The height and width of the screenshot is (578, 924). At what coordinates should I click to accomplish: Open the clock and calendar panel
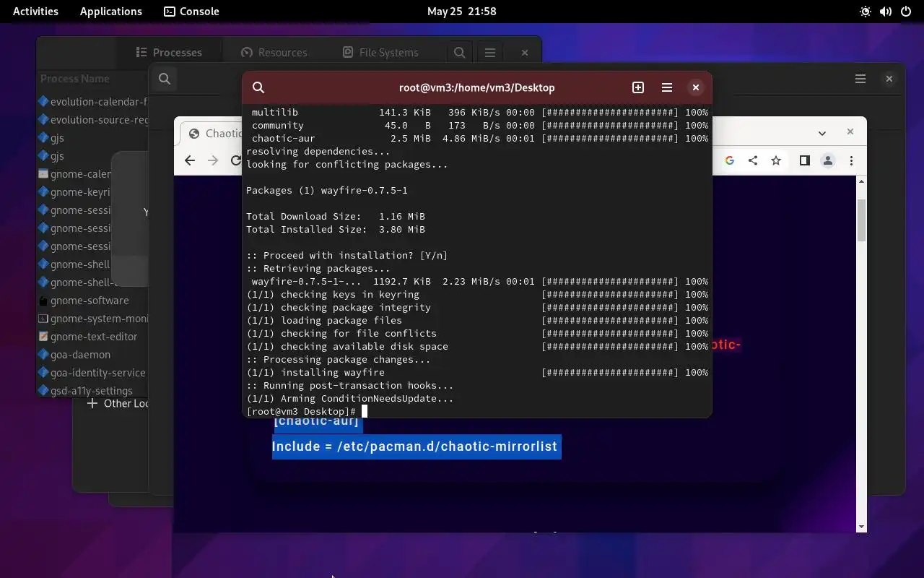coord(462,11)
